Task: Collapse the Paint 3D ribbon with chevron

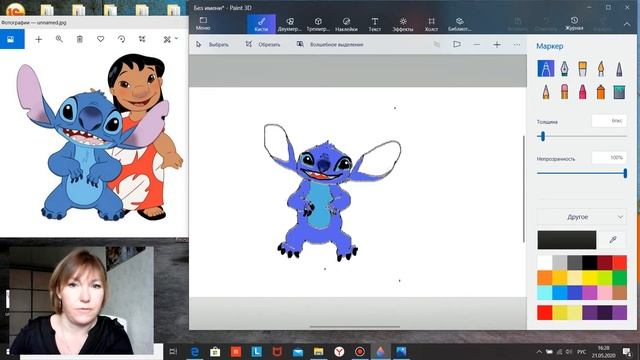Action: pos(627,24)
